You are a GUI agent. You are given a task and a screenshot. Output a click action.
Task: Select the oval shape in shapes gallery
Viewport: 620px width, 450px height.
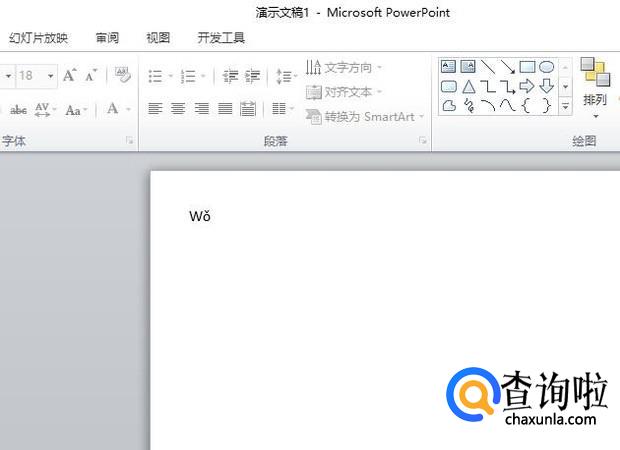coord(547,67)
